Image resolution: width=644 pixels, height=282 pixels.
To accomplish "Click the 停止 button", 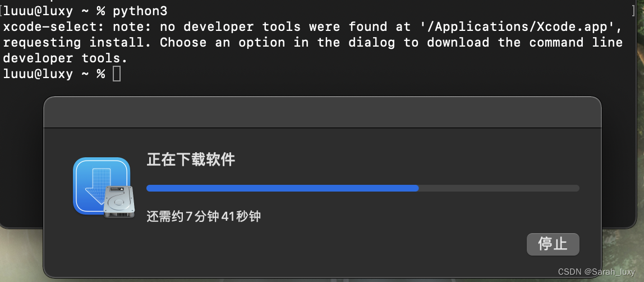I will [553, 244].
